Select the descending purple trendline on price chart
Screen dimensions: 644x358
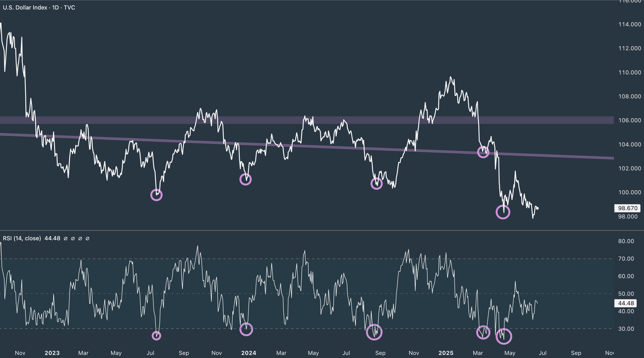tap(307, 146)
